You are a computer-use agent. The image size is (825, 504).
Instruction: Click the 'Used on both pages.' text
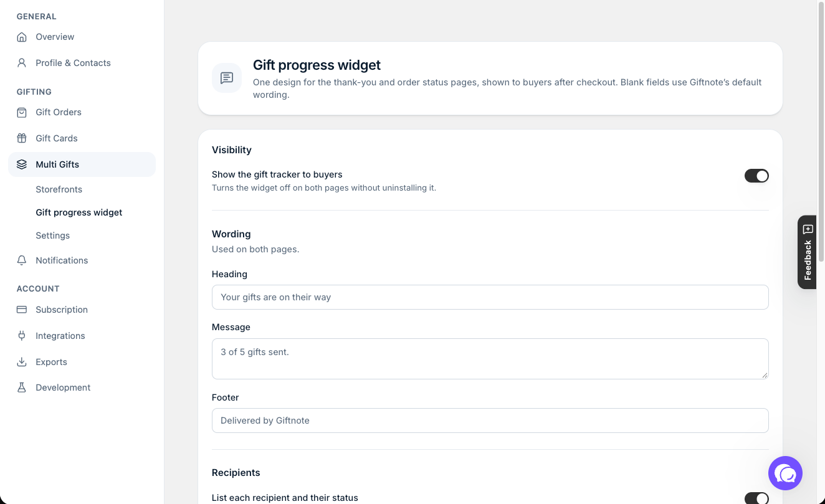pyautogui.click(x=255, y=249)
